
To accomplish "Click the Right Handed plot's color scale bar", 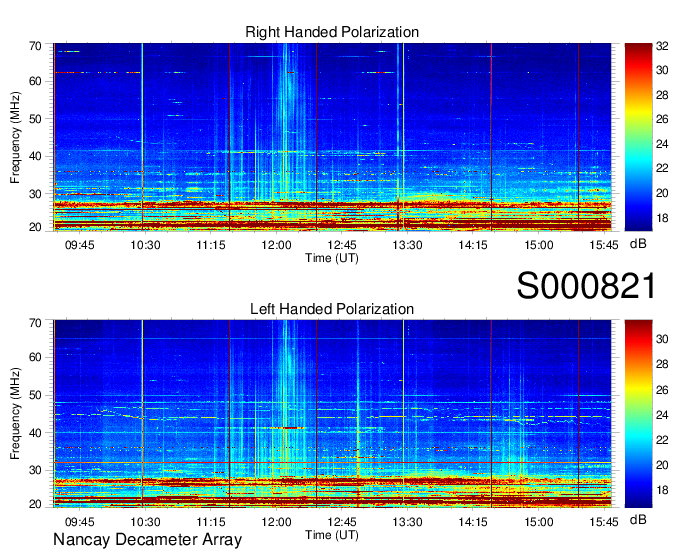I will tap(638, 137).
